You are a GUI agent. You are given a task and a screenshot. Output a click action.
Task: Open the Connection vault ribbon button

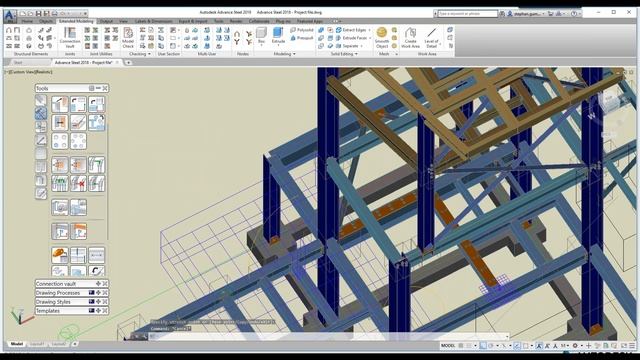70,38
